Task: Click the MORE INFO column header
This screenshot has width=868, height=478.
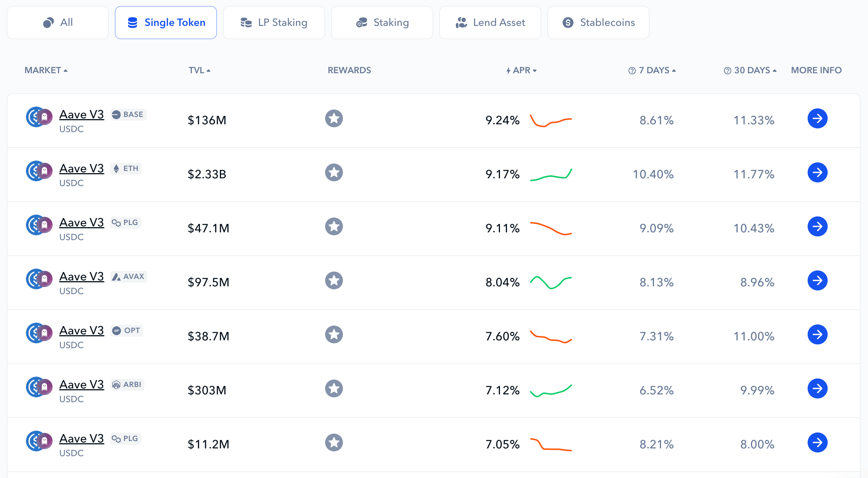Action: [816, 70]
